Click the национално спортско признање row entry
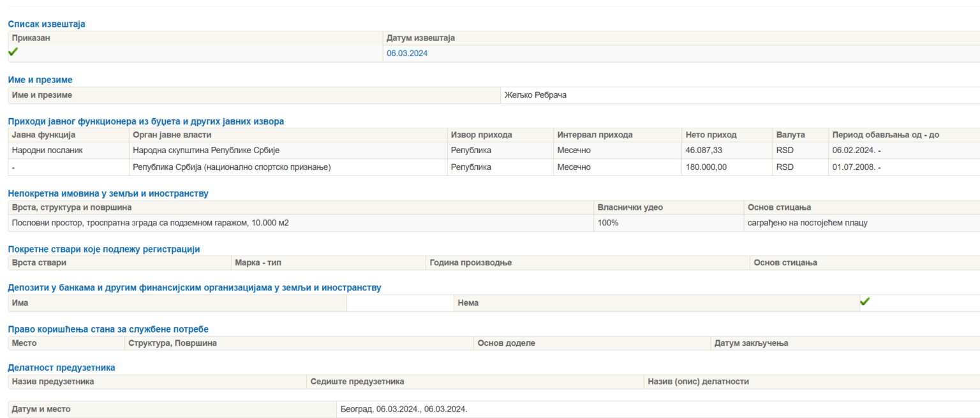Viewport: 980px width, 418px height. click(x=232, y=167)
